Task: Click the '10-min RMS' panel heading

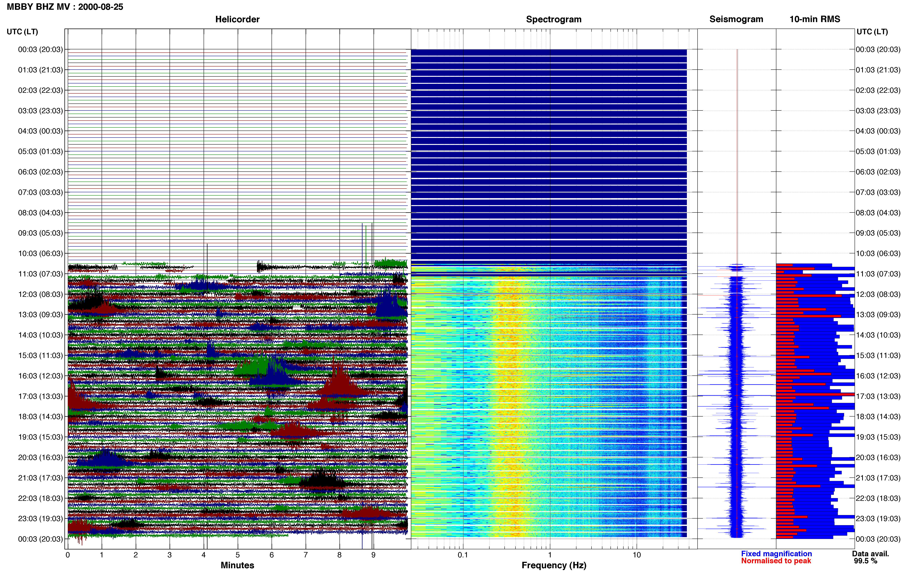Action: pyautogui.click(x=815, y=19)
